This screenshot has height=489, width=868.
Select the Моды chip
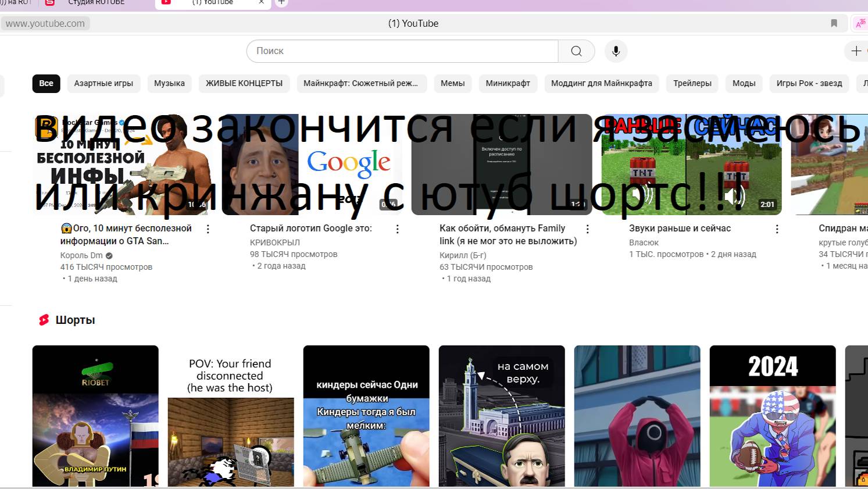coord(744,83)
